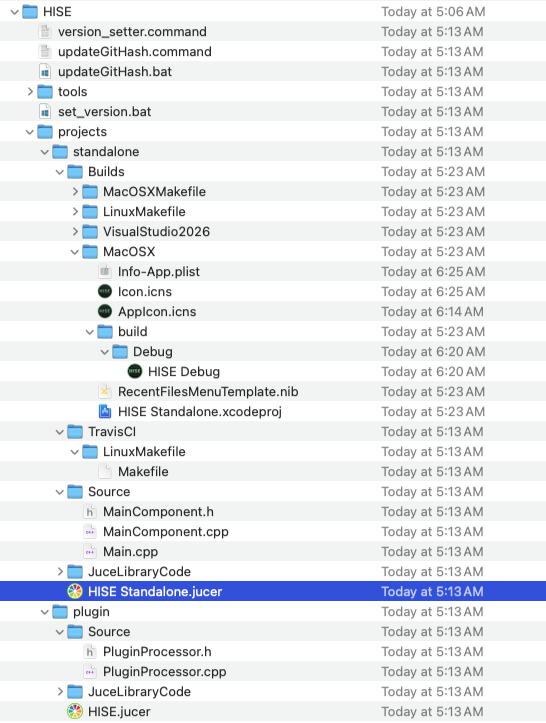This screenshot has height=723, width=546.
Task: Click the HISE Standalone.xcodeproj Xcode icon
Action: tap(105, 411)
